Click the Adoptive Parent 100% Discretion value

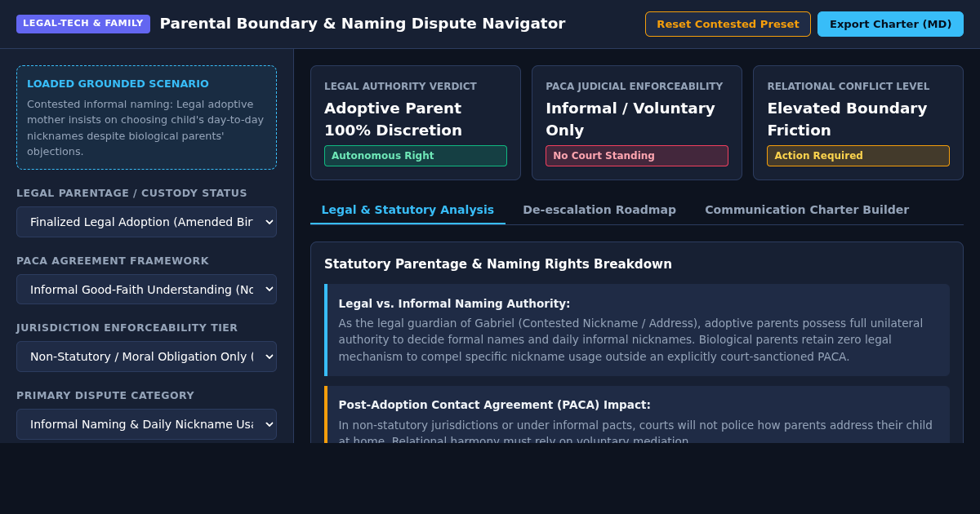click(393, 119)
